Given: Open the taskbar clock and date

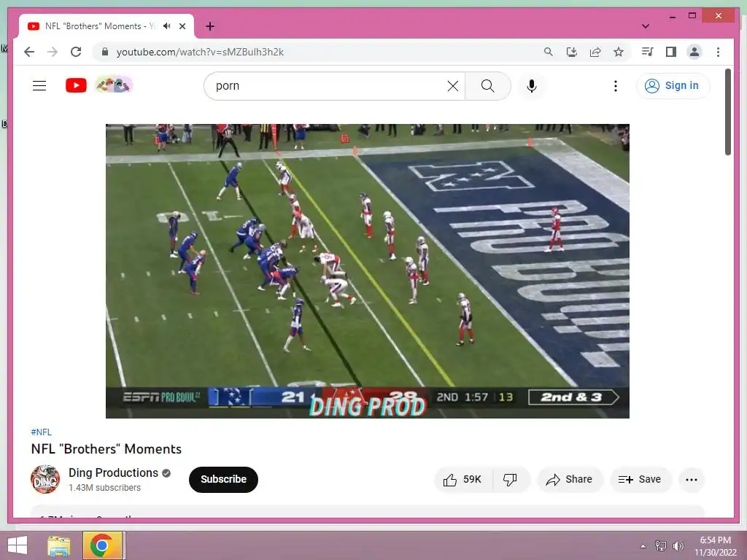Looking at the screenshot, I should [715, 546].
